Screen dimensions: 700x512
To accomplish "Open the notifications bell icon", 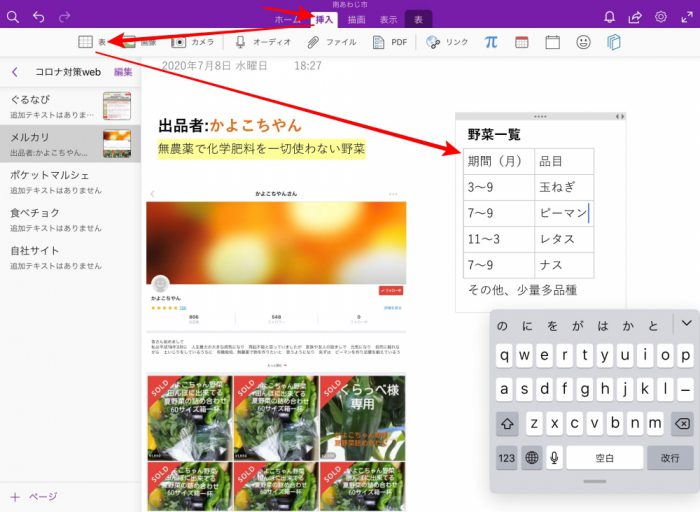I will [609, 17].
